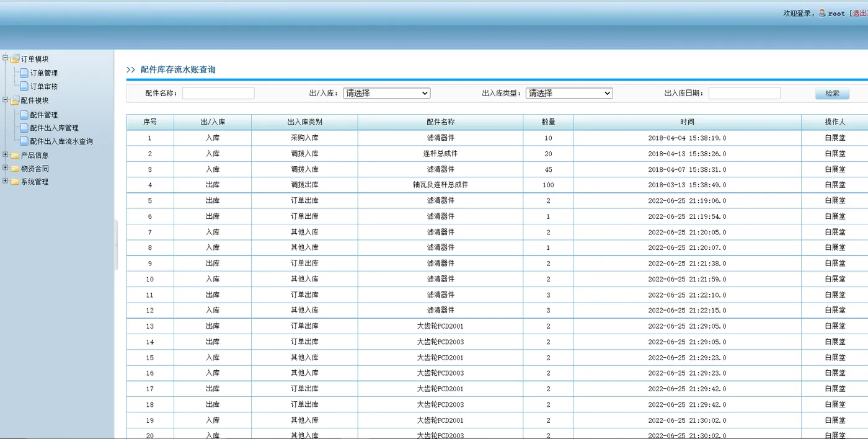Image resolution: width=868 pixels, height=439 pixels.
Task: Click the 轴瓦及连杆总成件 part name cell
Action: coord(440,185)
